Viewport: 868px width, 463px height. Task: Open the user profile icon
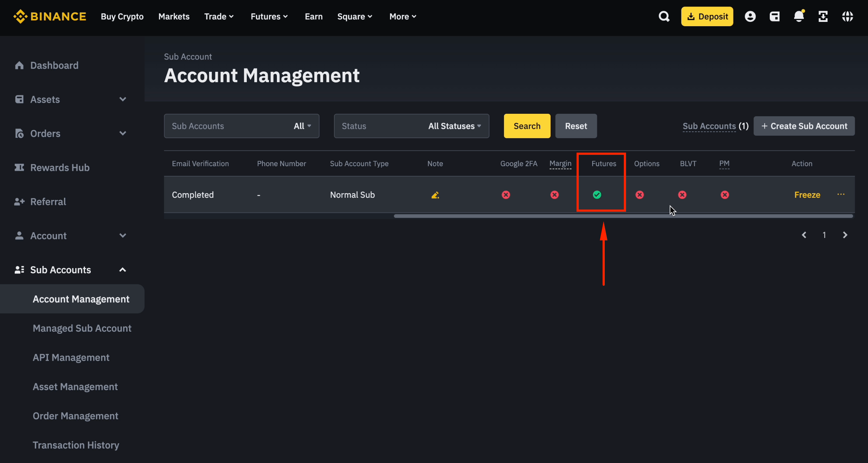pyautogui.click(x=750, y=16)
